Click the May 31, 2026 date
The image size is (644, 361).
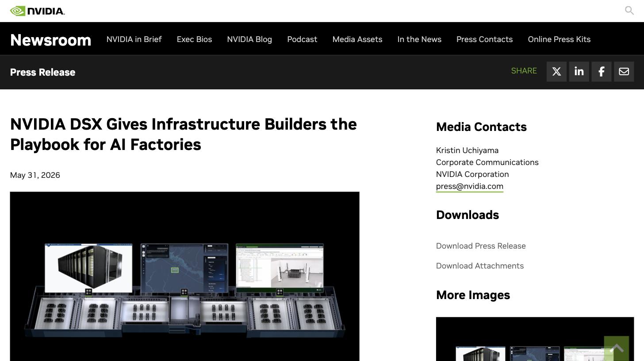pos(35,175)
